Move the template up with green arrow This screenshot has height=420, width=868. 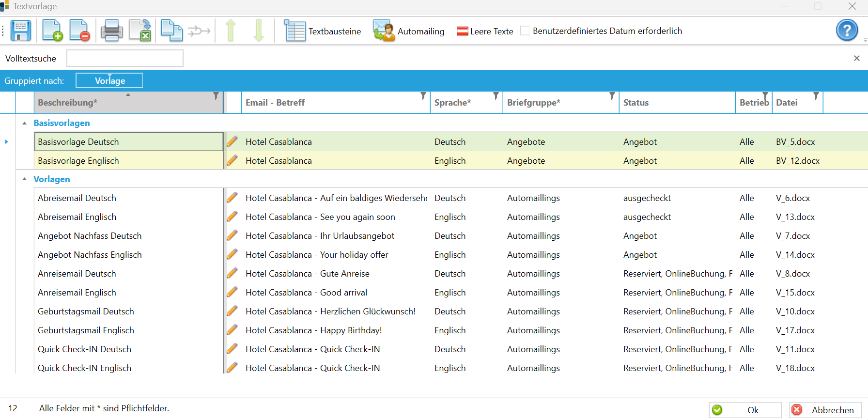coord(231,31)
